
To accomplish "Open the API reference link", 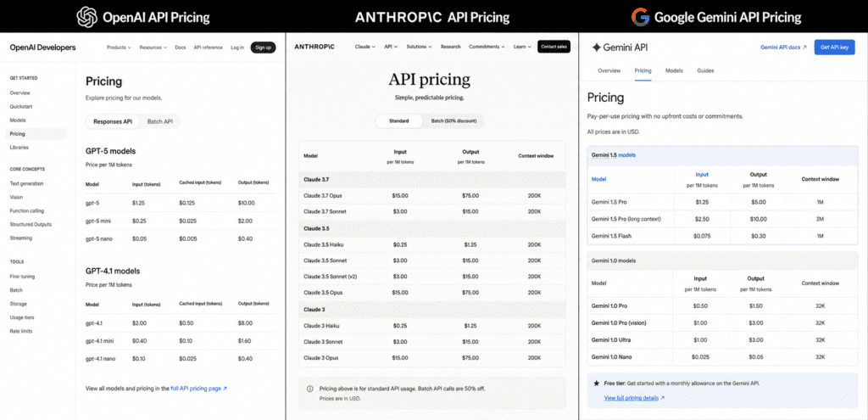I will coord(209,48).
